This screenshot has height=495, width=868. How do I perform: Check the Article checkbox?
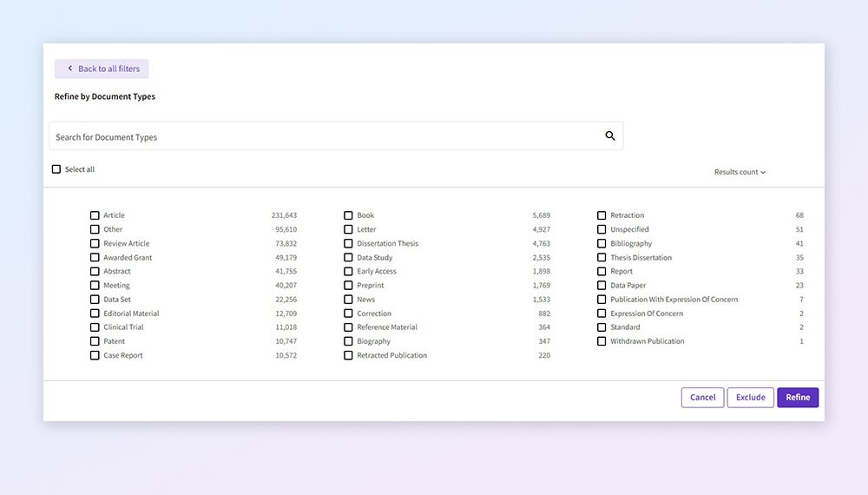95,215
